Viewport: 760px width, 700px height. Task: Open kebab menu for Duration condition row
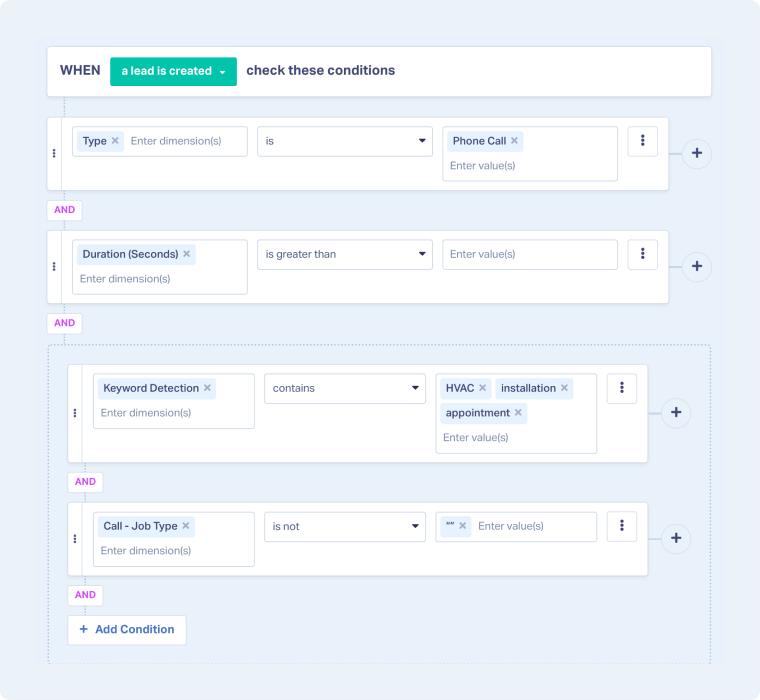[x=642, y=254]
